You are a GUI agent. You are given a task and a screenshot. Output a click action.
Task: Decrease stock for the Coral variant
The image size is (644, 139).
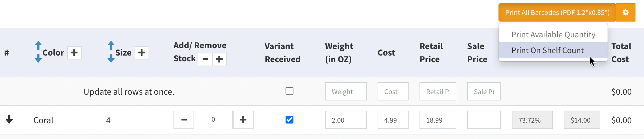pyautogui.click(x=184, y=120)
